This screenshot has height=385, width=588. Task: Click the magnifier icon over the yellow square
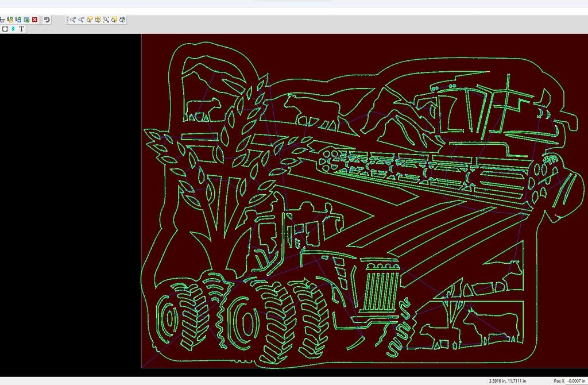click(x=114, y=20)
